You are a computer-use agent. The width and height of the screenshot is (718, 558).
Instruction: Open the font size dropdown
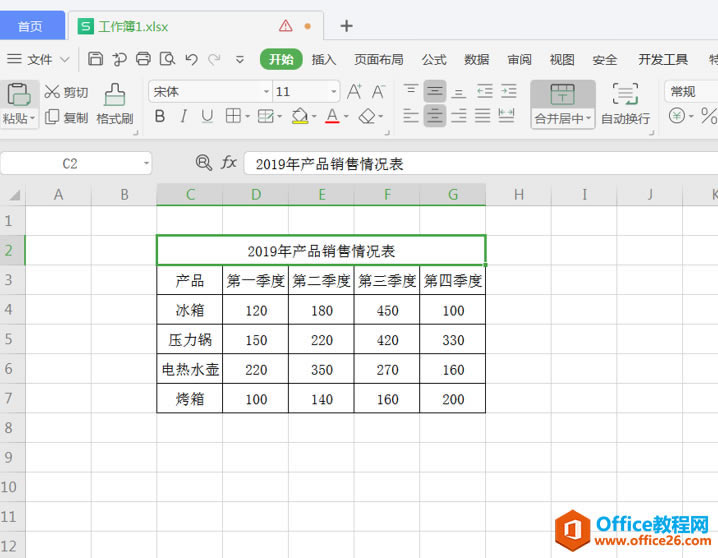[x=333, y=92]
